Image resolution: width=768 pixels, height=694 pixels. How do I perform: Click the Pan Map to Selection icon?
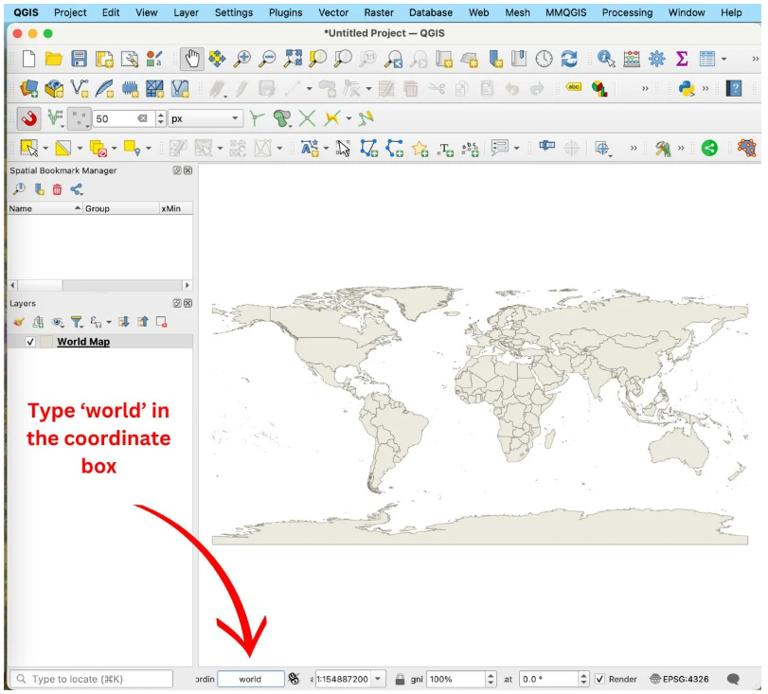point(217,59)
